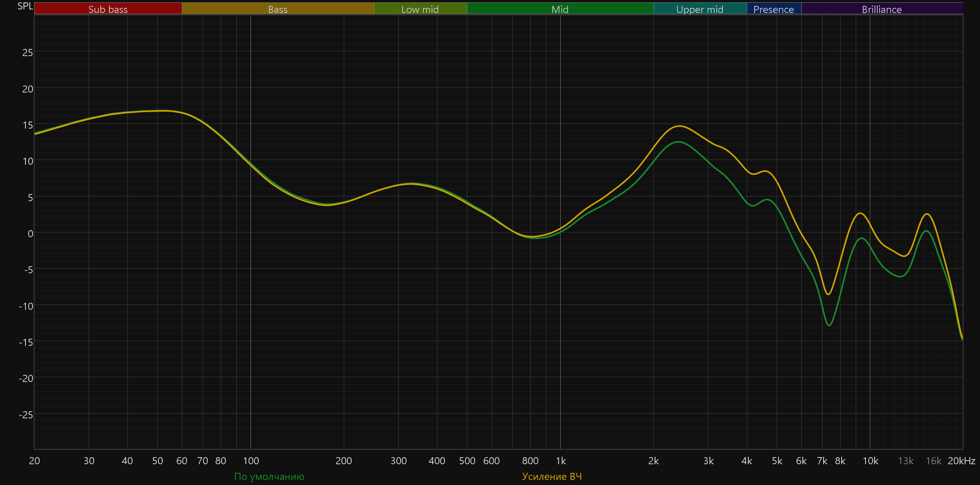Click the 100 Hz frequency axis label
This screenshot has height=485, width=980.
[251, 461]
